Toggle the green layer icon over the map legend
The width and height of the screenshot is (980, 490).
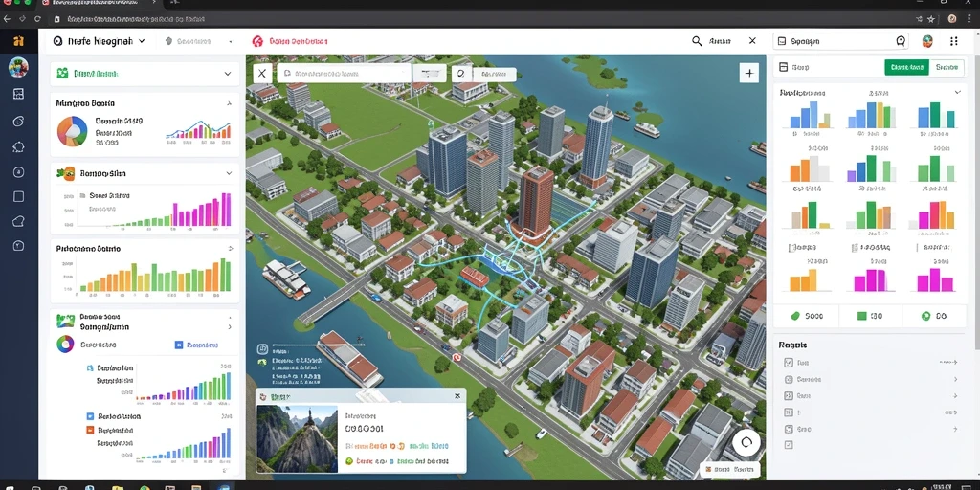point(262,361)
